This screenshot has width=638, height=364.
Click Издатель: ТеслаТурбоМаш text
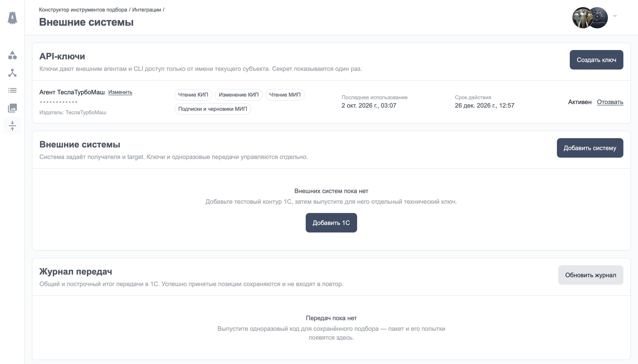(73, 112)
